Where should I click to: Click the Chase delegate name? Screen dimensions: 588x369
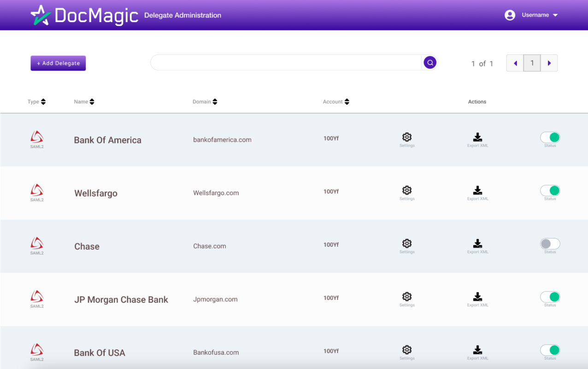(x=87, y=246)
